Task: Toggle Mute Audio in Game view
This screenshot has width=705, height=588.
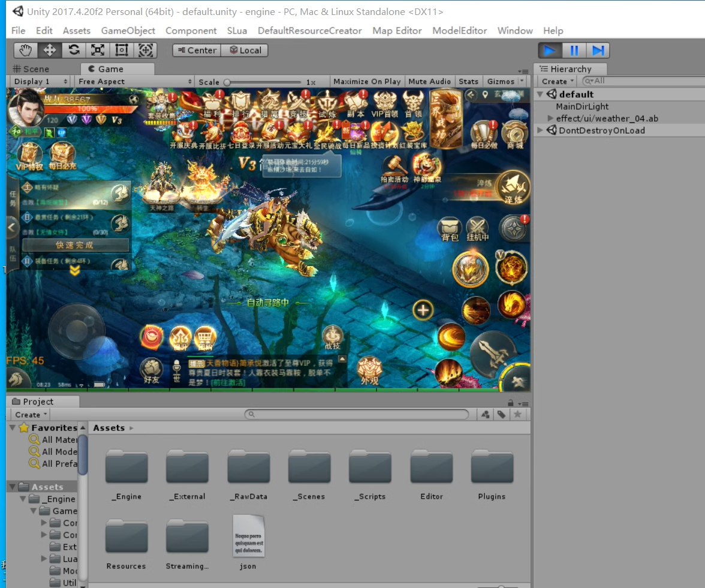Action: 429,82
